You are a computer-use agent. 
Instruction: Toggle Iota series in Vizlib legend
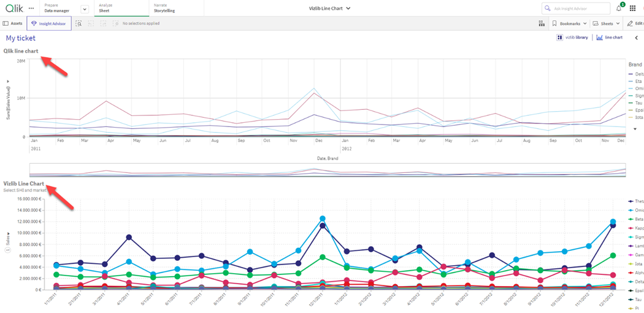[635, 264]
